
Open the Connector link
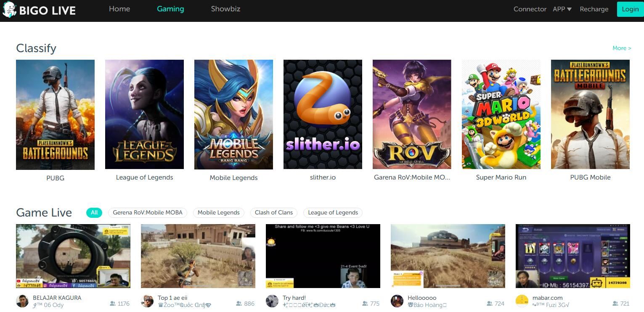point(530,9)
